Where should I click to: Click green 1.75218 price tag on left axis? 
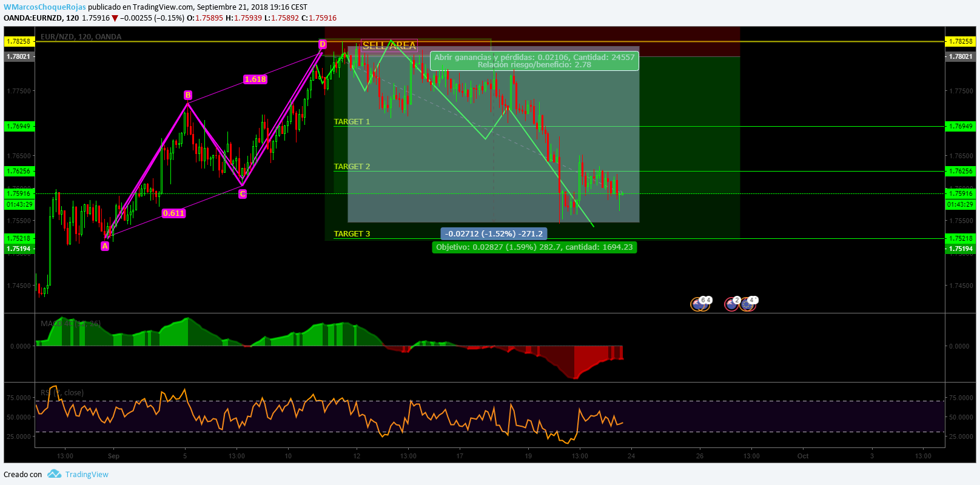(x=18, y=239)
